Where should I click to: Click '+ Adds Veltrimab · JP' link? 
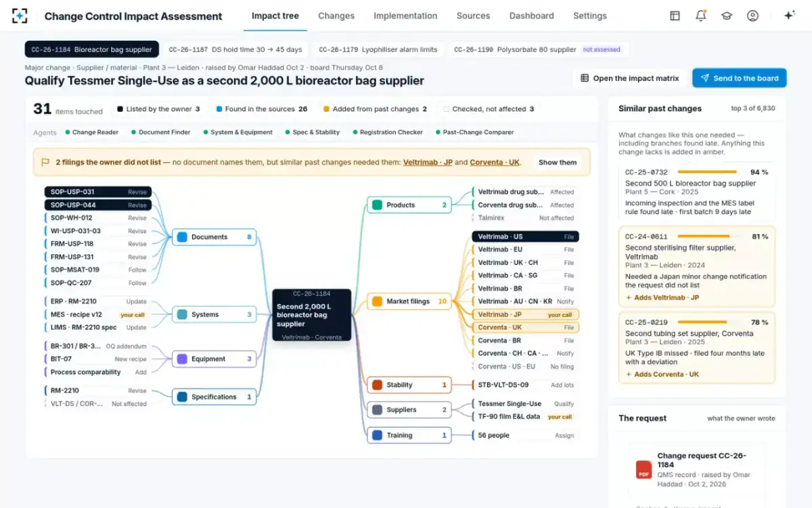pos(662,297)
